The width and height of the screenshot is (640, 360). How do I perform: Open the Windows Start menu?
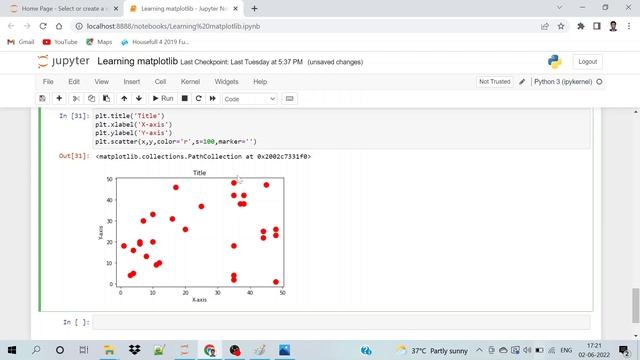(x=12, y=350)
